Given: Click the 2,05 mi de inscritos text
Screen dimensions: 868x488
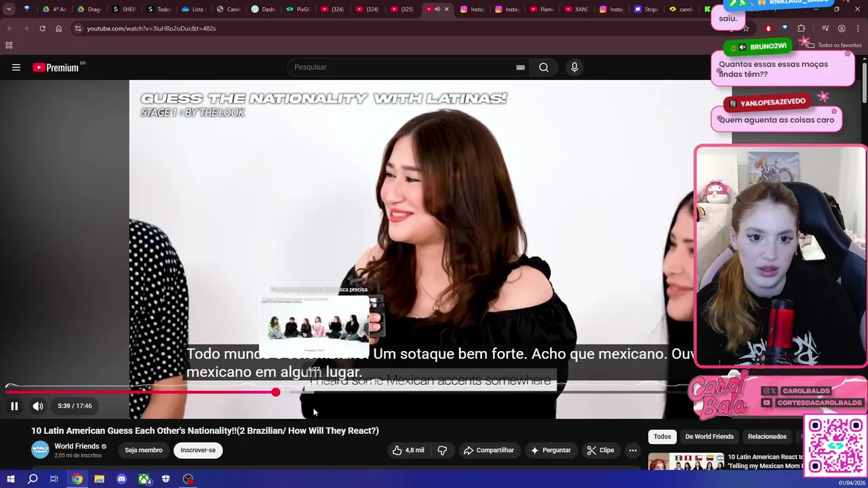Looking at the screenshot, I should coord(78,455).
